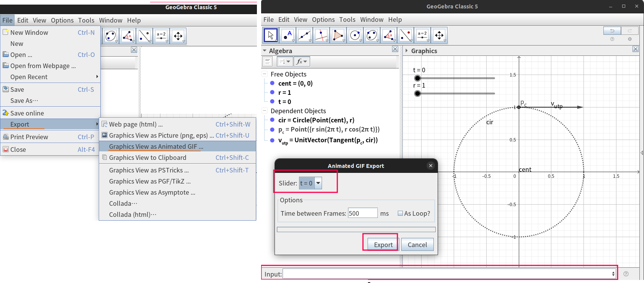
Task: Click Web page (html) export option
Action: [178, 124]
